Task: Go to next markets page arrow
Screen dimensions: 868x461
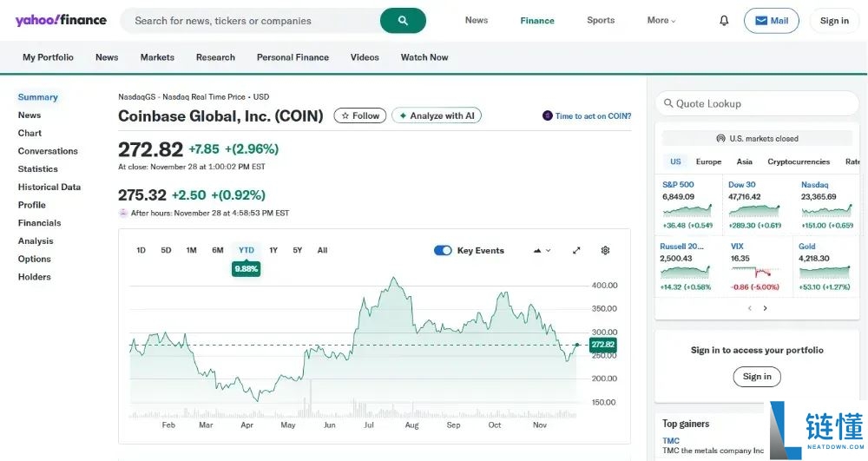Action: 765,308
